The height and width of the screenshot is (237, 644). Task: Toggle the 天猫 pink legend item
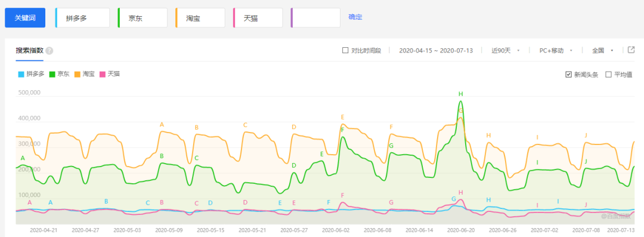point(110,75)
